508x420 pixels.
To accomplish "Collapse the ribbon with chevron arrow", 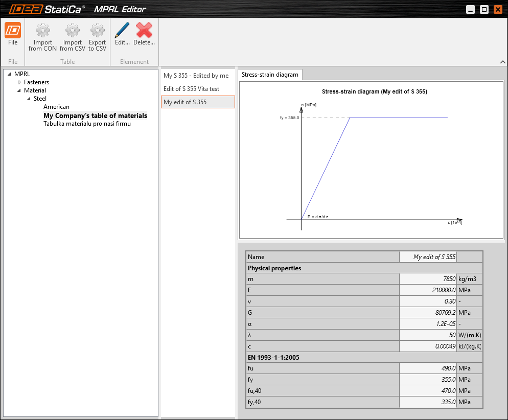I will click(x=502, y=62).
